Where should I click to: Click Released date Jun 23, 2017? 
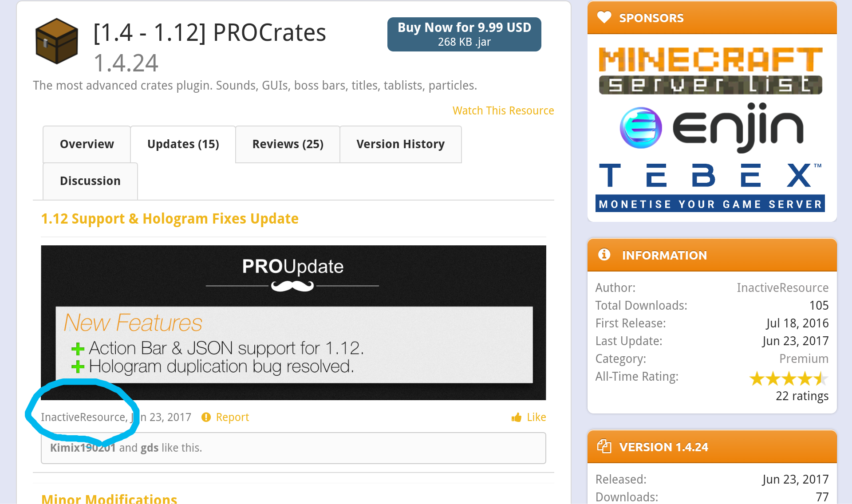tap(795, 479)
